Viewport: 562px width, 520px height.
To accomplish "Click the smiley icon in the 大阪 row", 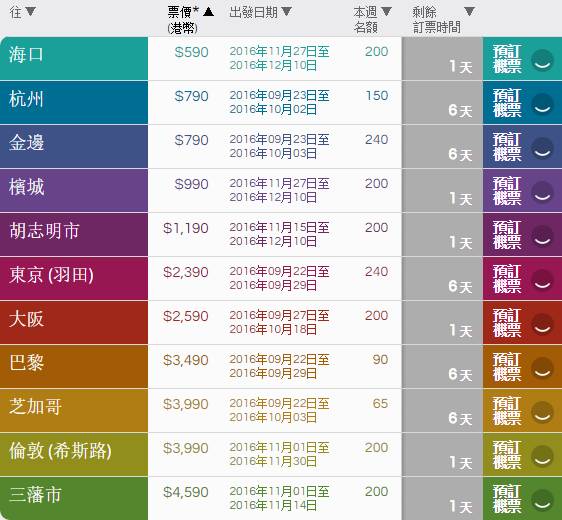I will tap(542, 325).
